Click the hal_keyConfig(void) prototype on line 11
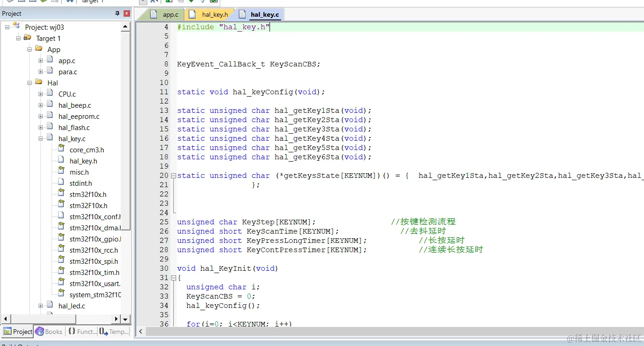 point(251,92)
